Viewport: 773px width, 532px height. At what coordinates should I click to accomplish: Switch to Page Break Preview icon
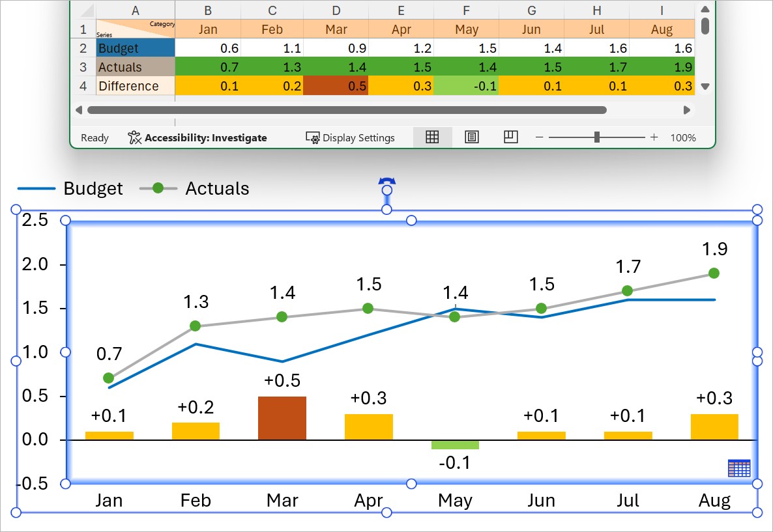tap(511, 137)
